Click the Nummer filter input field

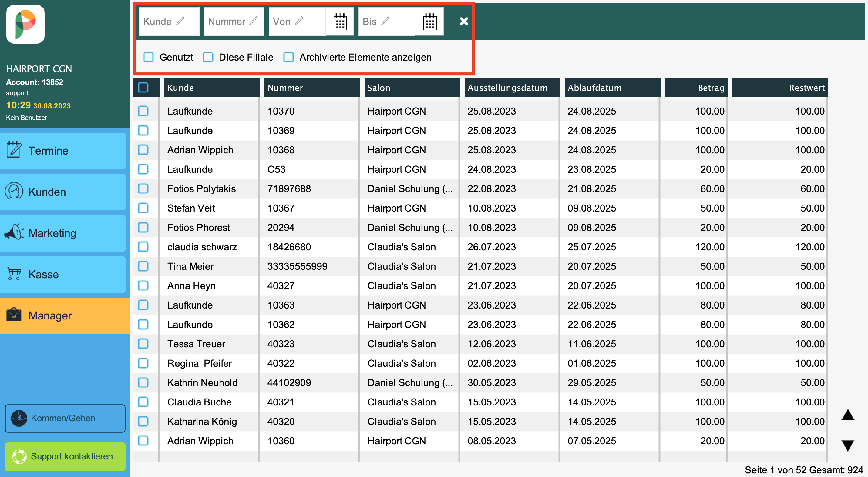tap(234, 22)
